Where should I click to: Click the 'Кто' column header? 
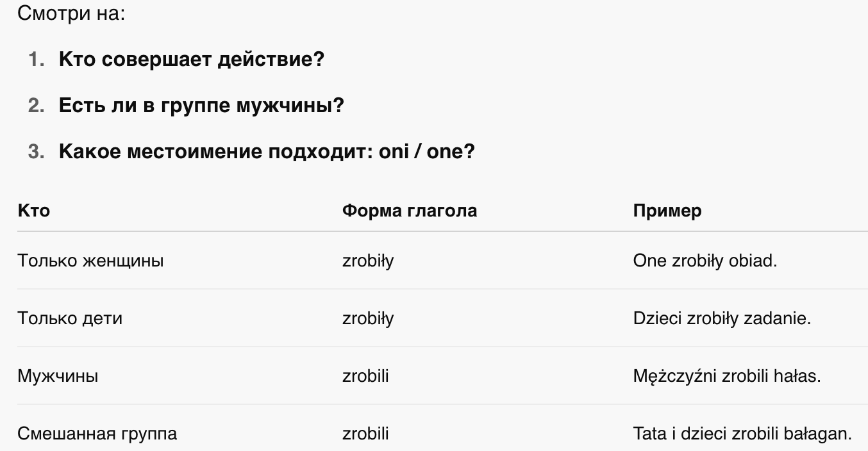click(33, 211)
